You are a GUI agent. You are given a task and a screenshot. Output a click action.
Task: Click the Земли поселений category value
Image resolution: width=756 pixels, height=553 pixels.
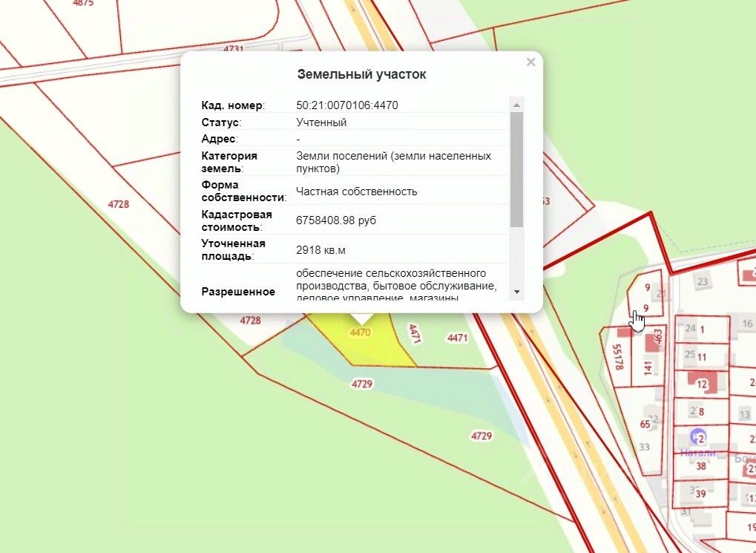coord(393,162)
